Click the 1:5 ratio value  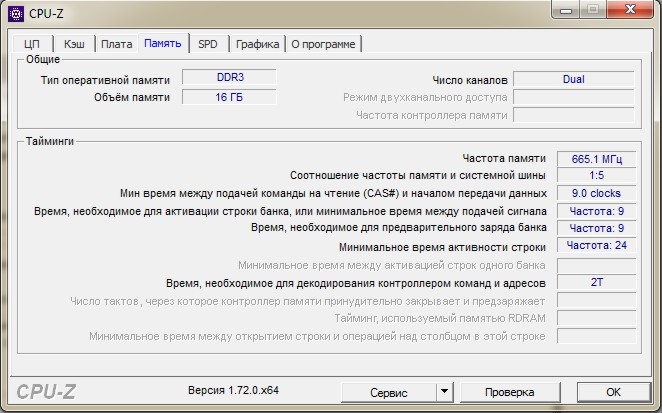pos(597,175)
